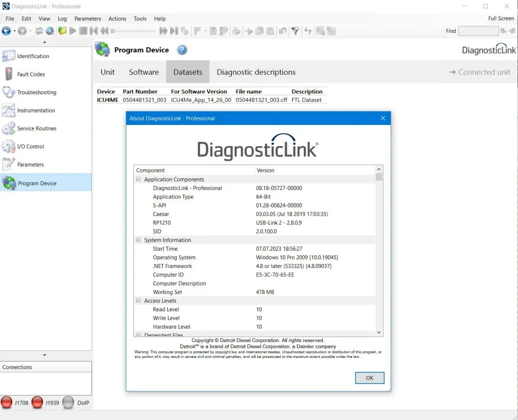
Task: Click the J1708 red status indicator
Action: coord(7,403)
